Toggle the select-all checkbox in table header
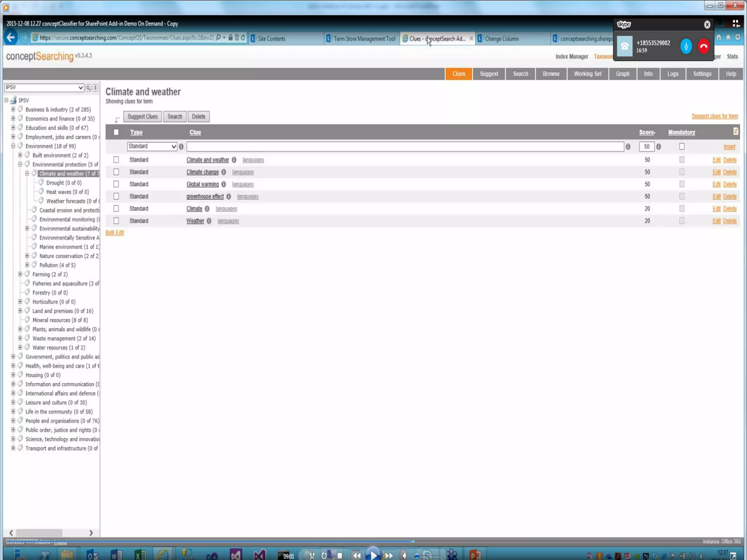 click(116, 132)
